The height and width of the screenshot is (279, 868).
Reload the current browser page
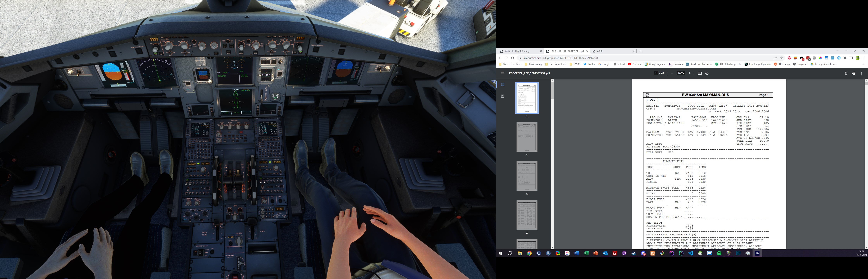(512, 58)
